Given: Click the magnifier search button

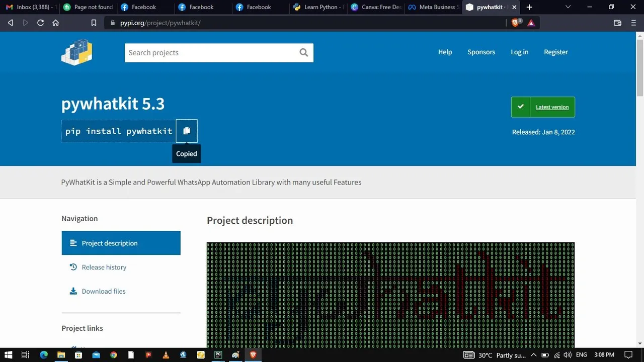Looking at the screenshot, I should pyautogui.click(x=304, y=52).
